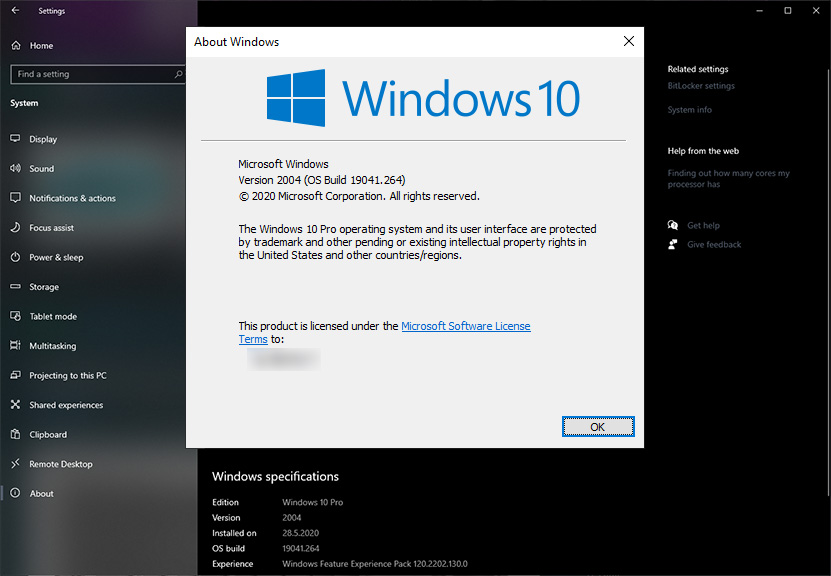The height and width of the screenshot is (576, 831).
Task: Click the Windows 10 logo in dialog
Action: [423, 98]
